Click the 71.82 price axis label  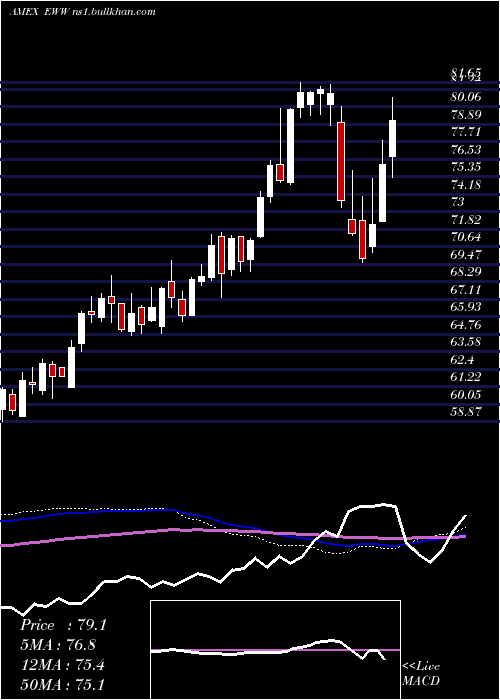[x=466, y=219]
